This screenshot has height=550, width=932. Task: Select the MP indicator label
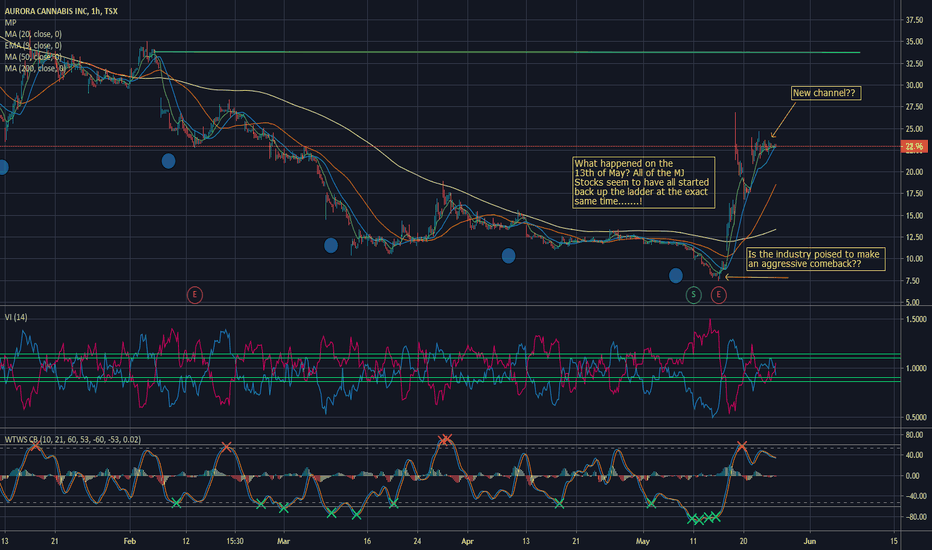coord(10,23)
